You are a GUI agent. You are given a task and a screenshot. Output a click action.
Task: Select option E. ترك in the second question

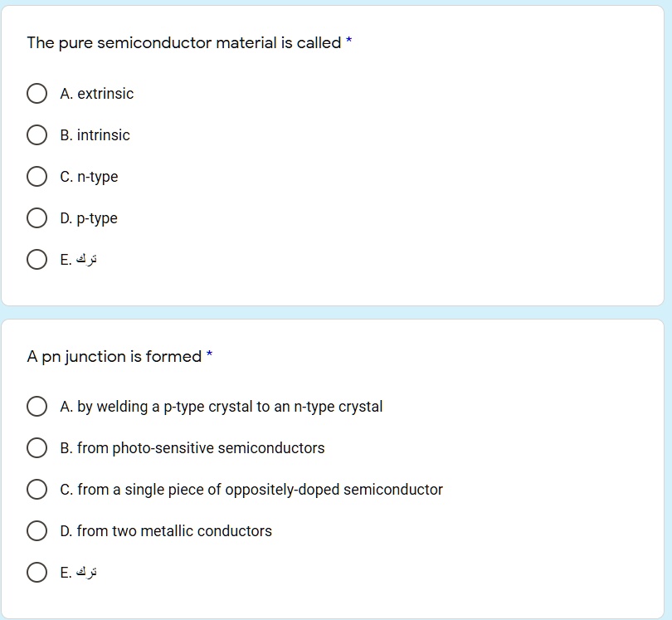(37, 572)
